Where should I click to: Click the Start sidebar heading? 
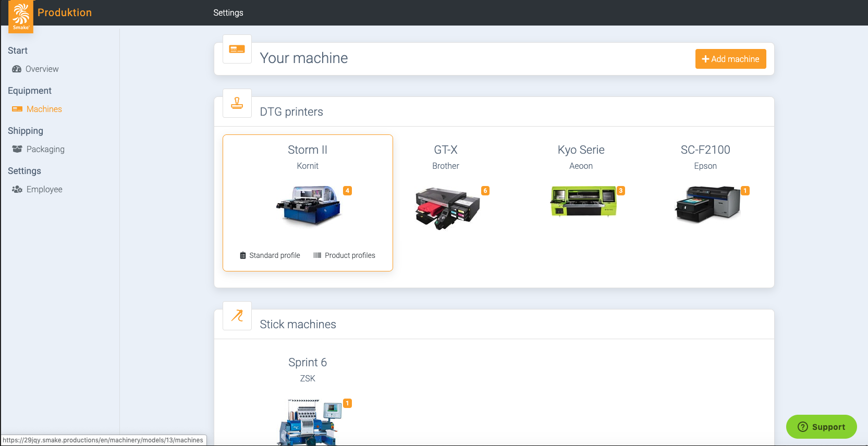[18, 51]
